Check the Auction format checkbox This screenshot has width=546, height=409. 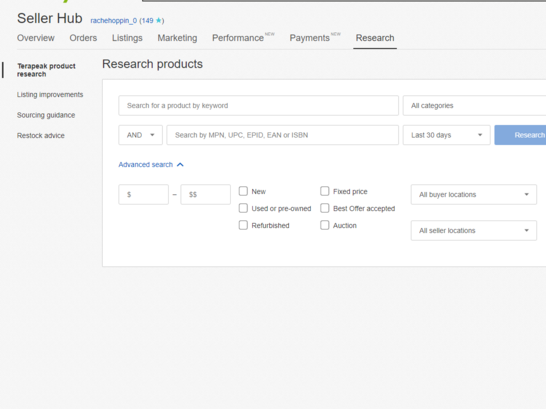[325, 225]
